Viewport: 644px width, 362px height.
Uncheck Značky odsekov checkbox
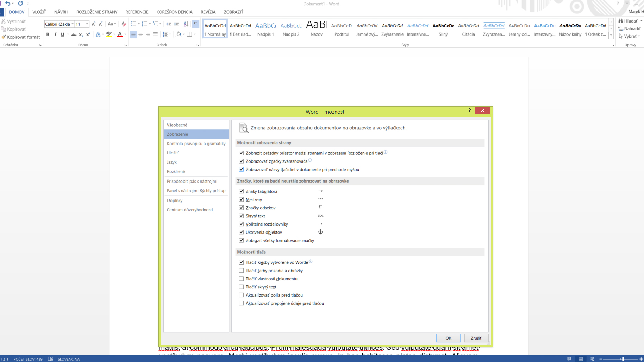point(241,208)
